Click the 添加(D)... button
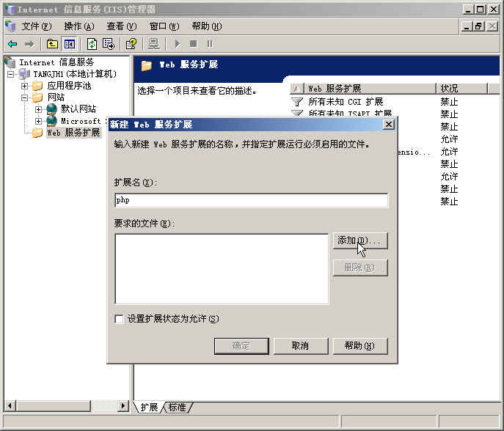 tap(359, 240)
